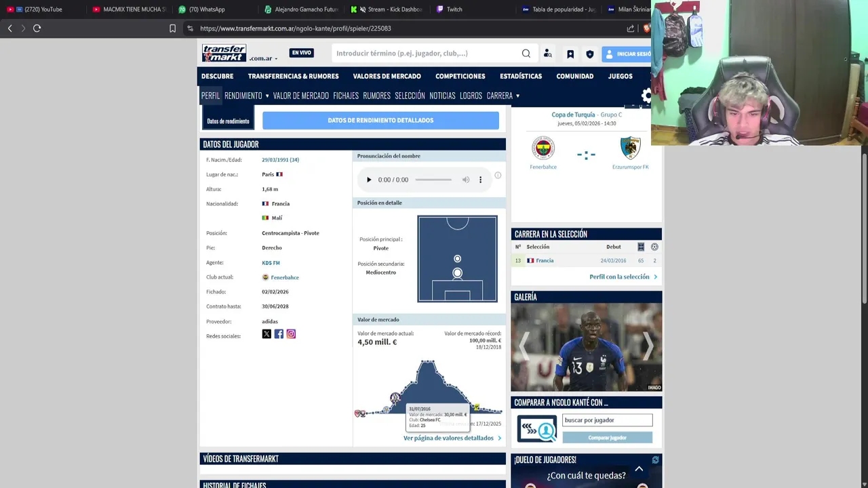This screenshot has width=868, height=488.
Task: Click the compare players icon
Action: 537,429
